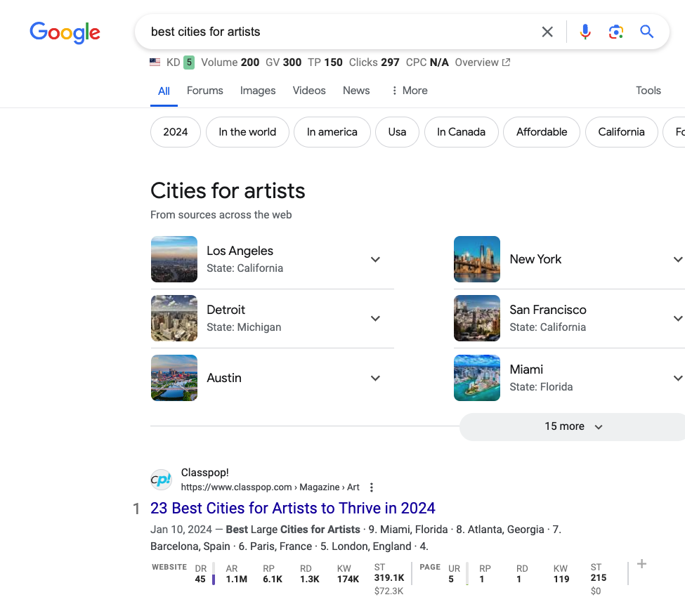Click inside the search input field
Screen dimensions: 685x616
point(316,32)
